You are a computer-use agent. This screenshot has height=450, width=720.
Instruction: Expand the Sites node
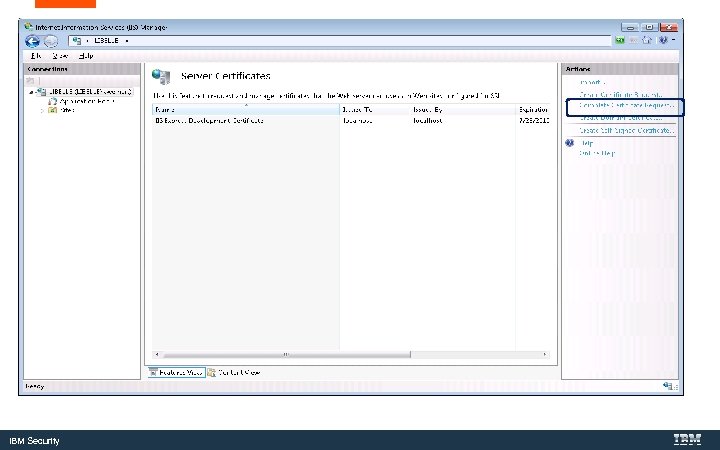[42, 110]
